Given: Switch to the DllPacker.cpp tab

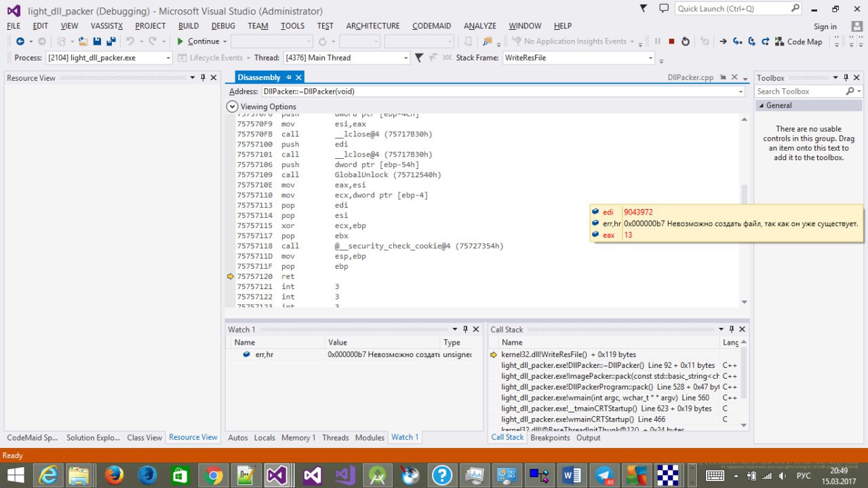Looking at the screenshot, I should point(691,78).
